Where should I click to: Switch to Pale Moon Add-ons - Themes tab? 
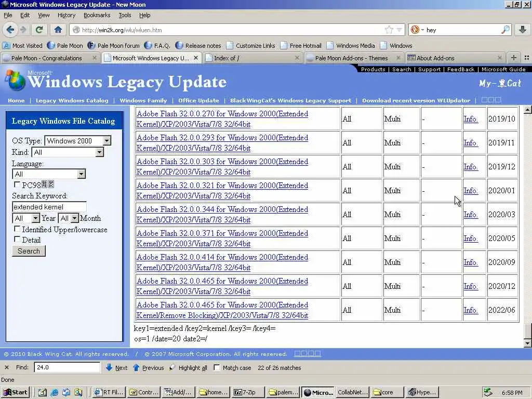point(354,58)
